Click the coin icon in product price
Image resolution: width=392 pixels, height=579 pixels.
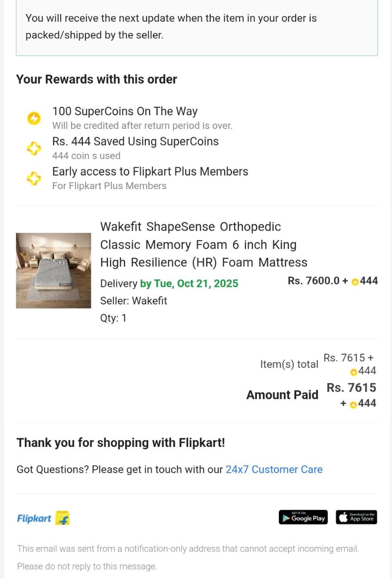(x=355, y=282)
